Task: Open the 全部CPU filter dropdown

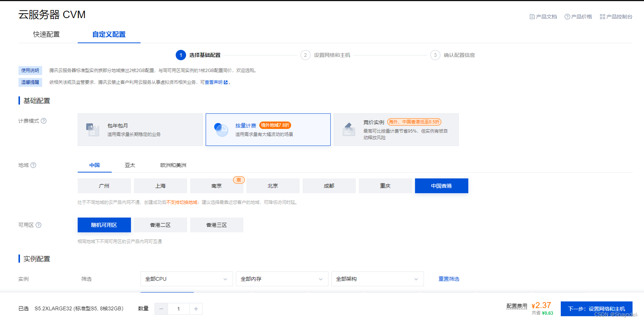Action: click(x=187, y=279)
